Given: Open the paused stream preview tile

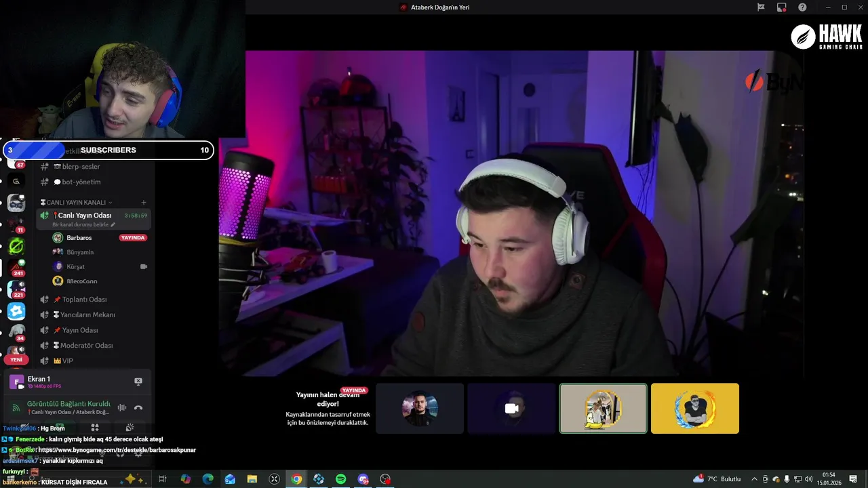Looking at the screenshot, I should (327, 409).
